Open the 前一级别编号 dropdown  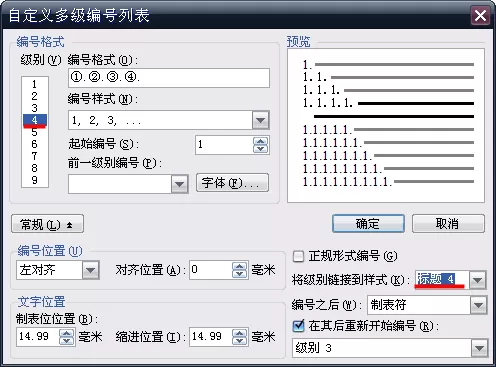180,184
